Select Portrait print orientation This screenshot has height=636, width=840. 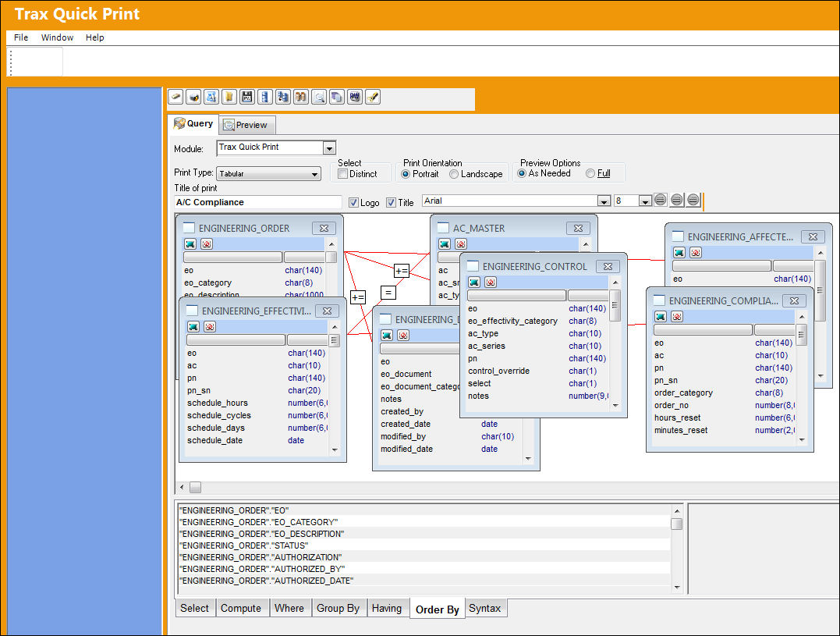406,174
